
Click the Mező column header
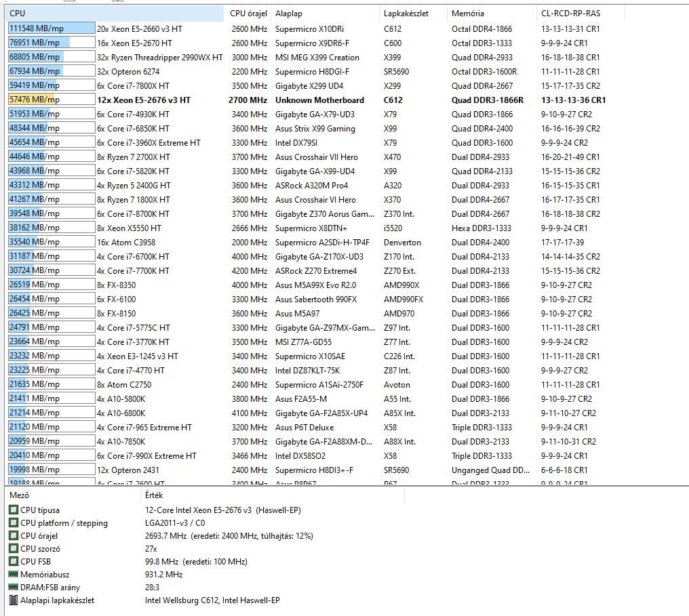[x=72, y=495]
